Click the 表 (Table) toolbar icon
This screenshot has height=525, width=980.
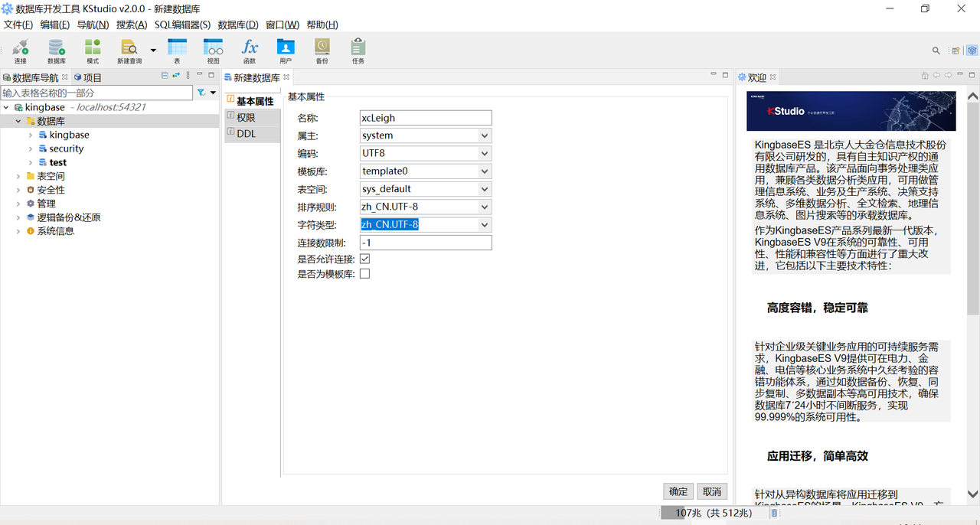[177, 51]
